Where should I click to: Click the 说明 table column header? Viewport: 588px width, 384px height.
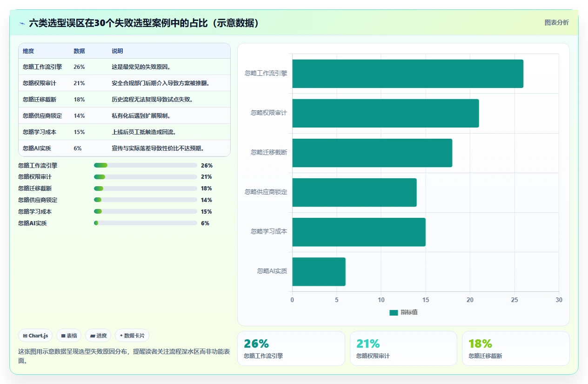(x=117, y=51)
